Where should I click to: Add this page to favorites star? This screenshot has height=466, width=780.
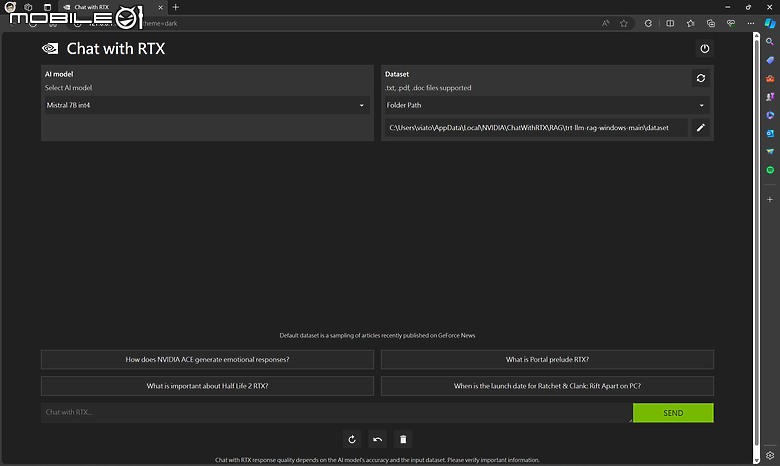click(623, 23)
